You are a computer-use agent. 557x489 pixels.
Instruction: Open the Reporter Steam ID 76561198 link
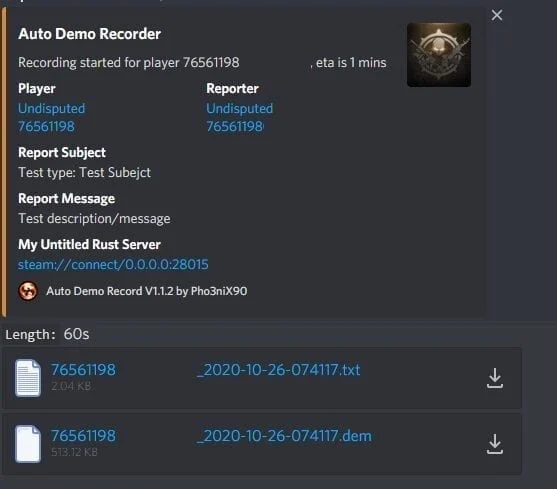(x=235, y=126)
